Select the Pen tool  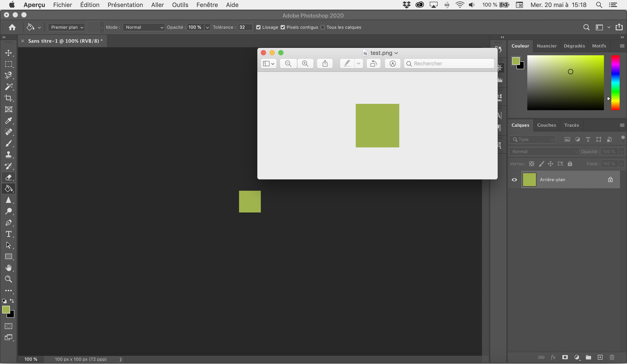pyautogui.click(x=9, y=223)
